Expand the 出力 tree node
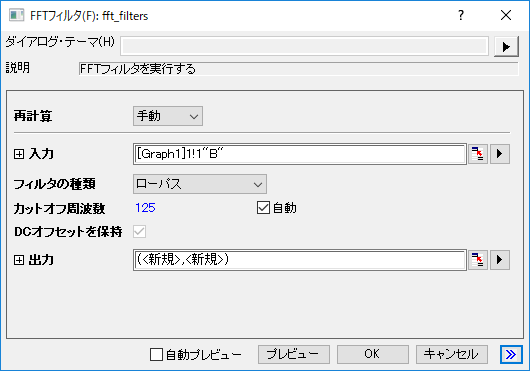 (x=19, y=260)
